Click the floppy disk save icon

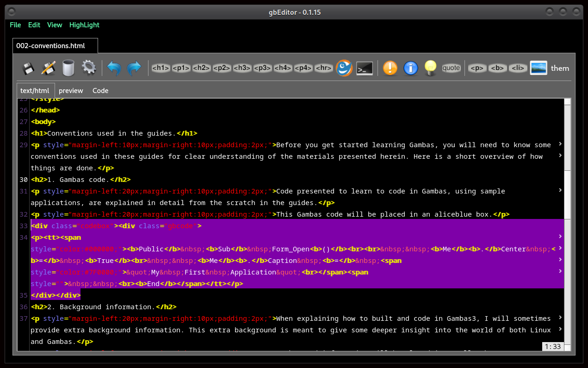coord(28,68)
